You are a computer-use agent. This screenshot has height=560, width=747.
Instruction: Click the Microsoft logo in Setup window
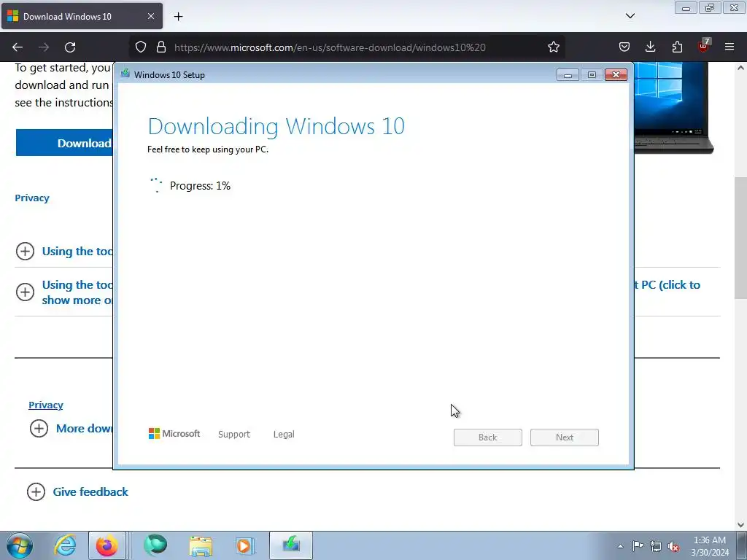click(174, 434)
